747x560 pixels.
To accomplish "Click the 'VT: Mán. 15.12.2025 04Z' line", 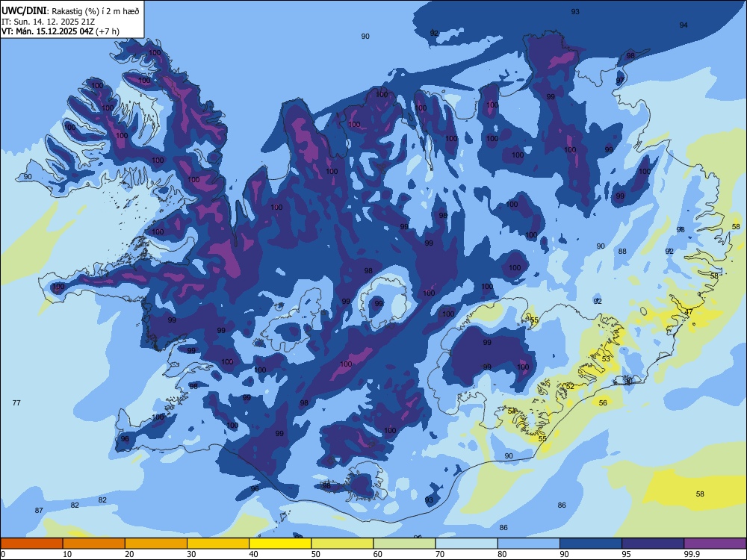I will click(47, 31).
